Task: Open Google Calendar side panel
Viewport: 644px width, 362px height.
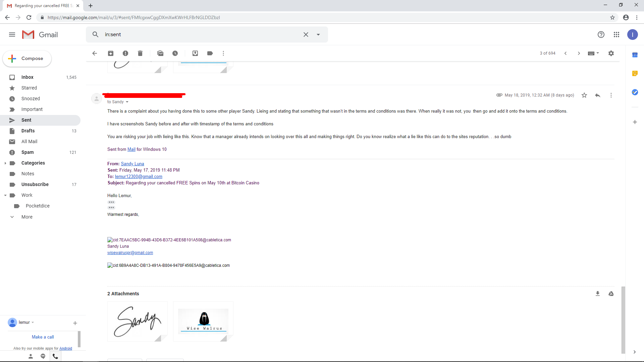Action: [x=635, y=55]
